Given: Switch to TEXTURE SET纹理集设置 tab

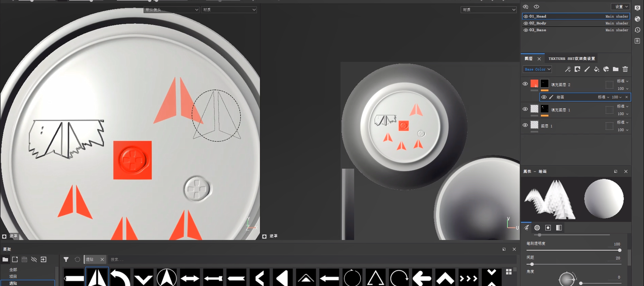Looking at the screenshot, I should coord(571,59).
